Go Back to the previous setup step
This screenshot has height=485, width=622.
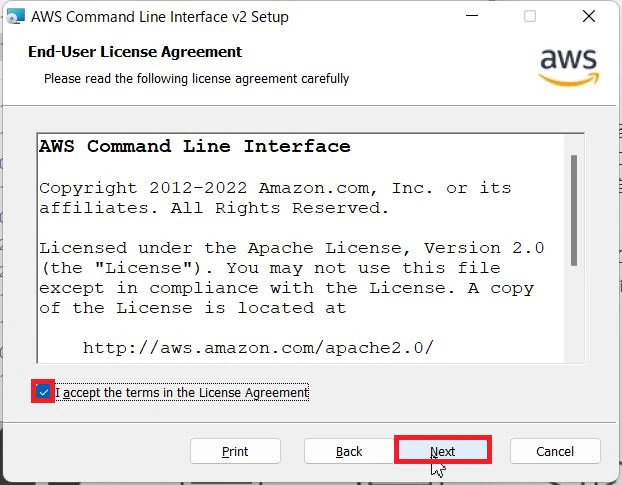349,451
